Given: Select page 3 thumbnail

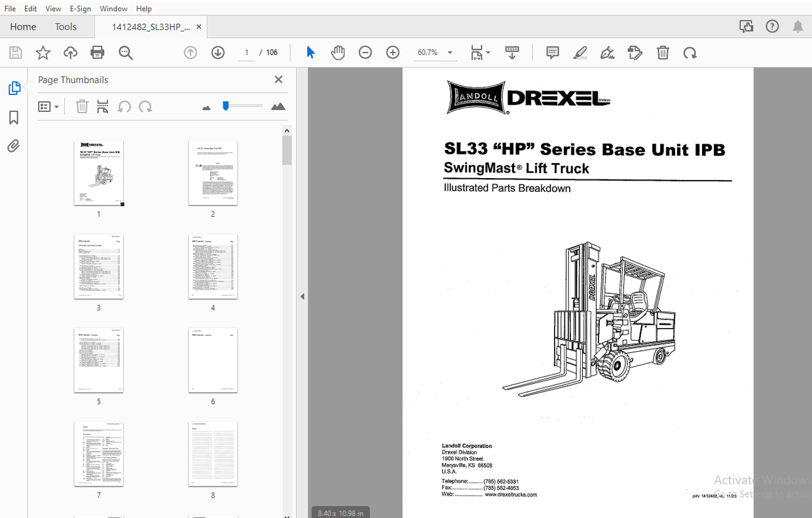Looking at the screenshot, I should [99, 267].
